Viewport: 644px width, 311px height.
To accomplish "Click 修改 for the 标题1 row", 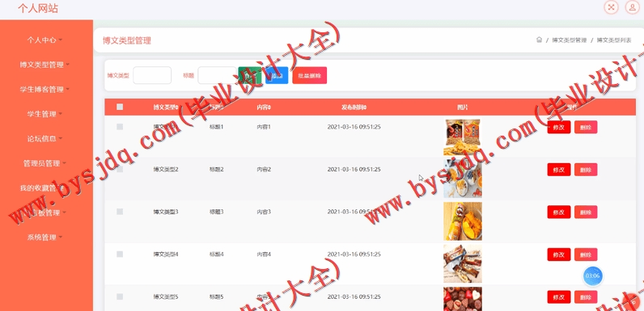I will pyautogui.click(x=559, y=127).
